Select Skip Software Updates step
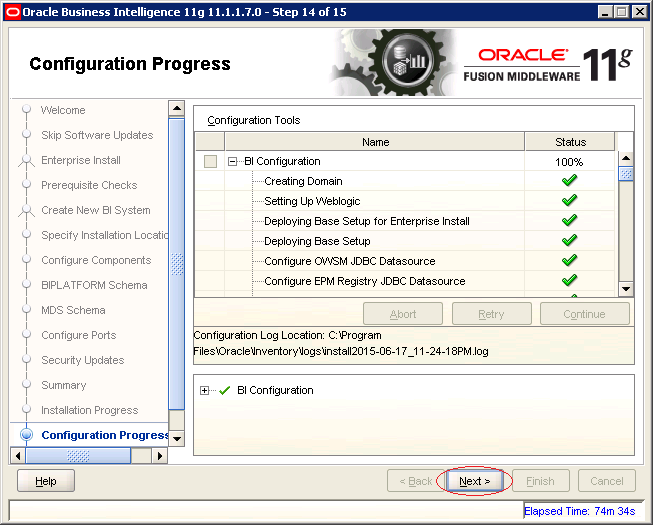653x525 pixels. coord(97,135)
